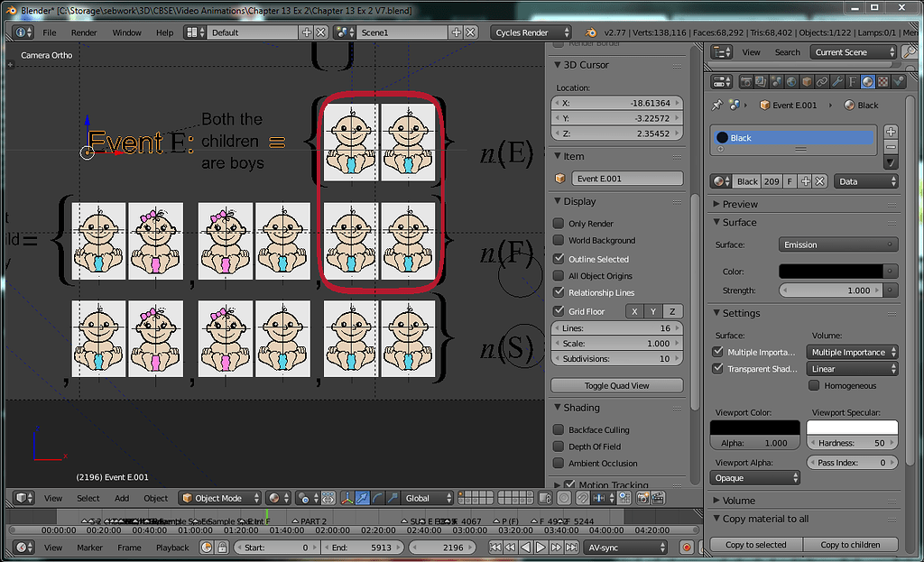This screenshot has width=924, height=562.
Task: Remove the selected material slot (minus button)
Action: click(x=891, y=147)
